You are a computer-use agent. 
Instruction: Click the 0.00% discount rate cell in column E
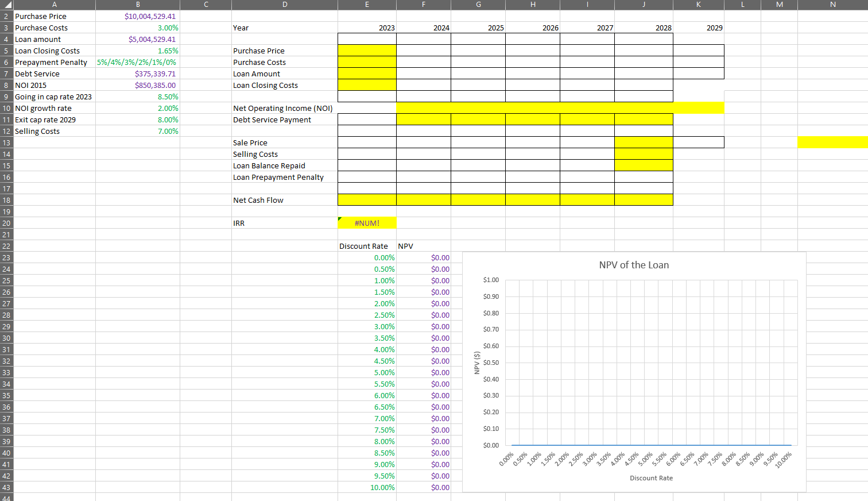coord(367,257)
